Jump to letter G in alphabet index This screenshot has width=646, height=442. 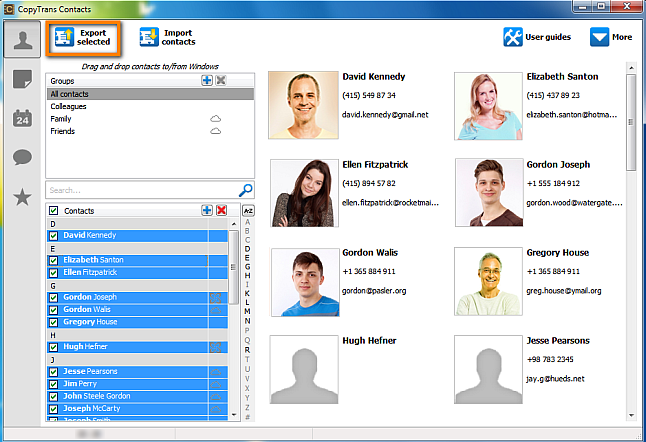[x=247, y=267]
